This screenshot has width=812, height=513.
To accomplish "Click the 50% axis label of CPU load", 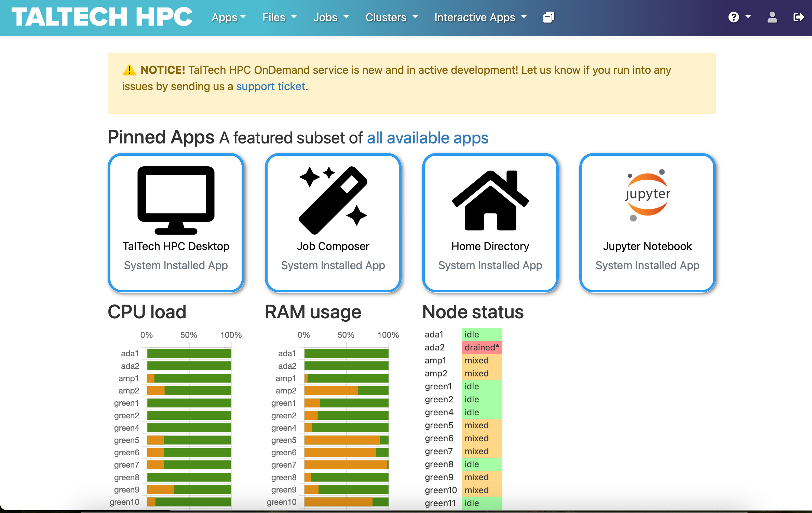I will 189,335.
